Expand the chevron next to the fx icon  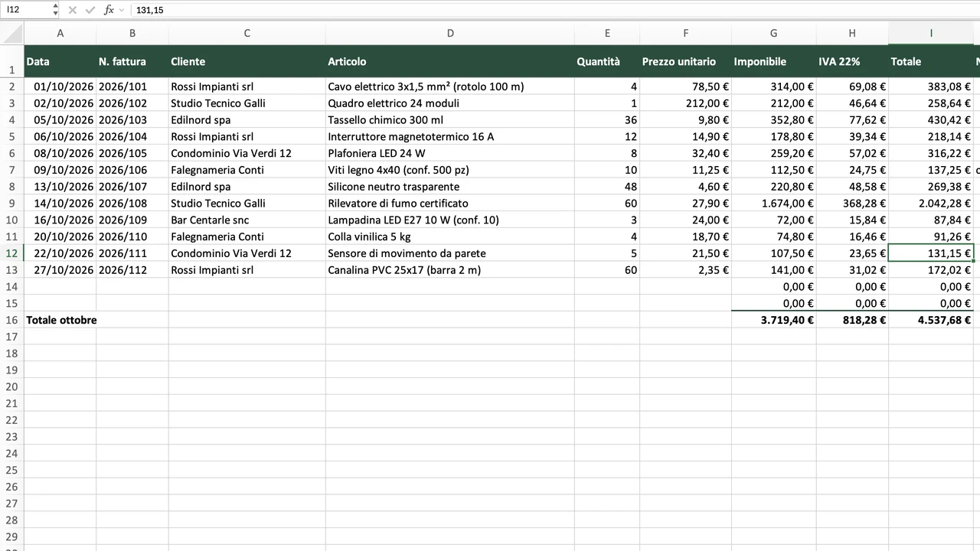click(122, 10)
